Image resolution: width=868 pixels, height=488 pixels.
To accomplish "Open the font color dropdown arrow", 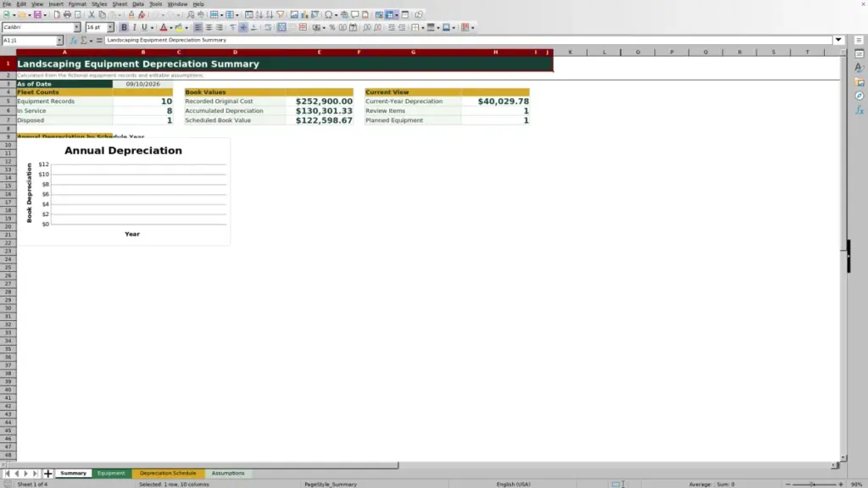I will point(171,28).
